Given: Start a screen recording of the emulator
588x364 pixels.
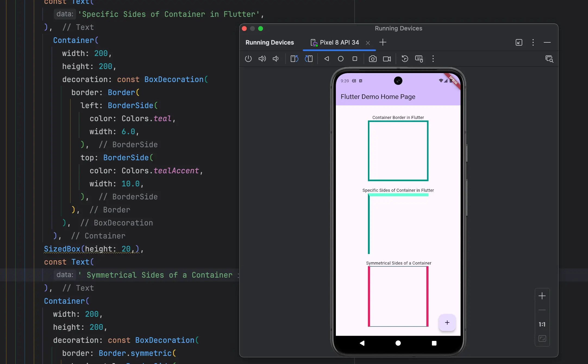Looking at the screenshot, I should click(x=387, y=59).
